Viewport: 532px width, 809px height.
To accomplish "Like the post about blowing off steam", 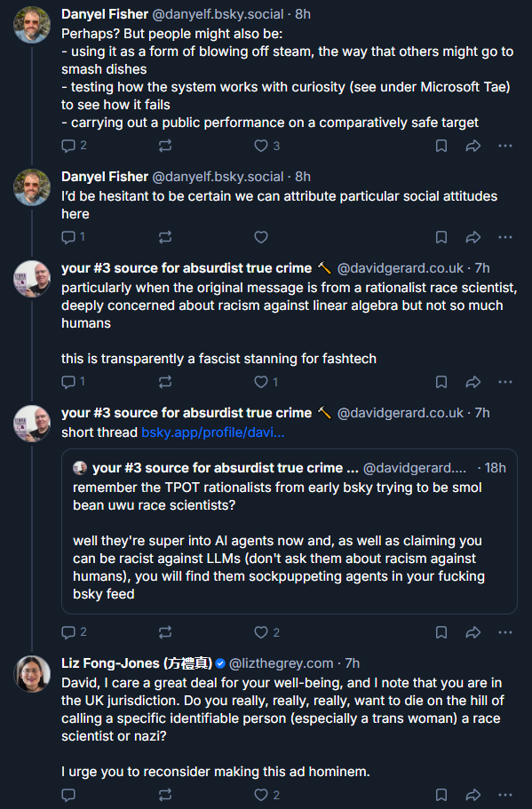I will click(266, 146).
